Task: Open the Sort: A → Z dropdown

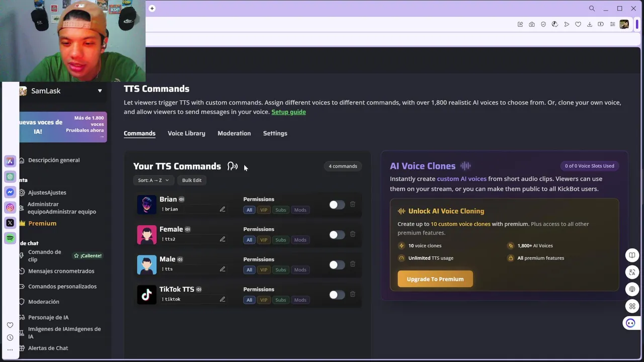Action: tap(153, 180)
